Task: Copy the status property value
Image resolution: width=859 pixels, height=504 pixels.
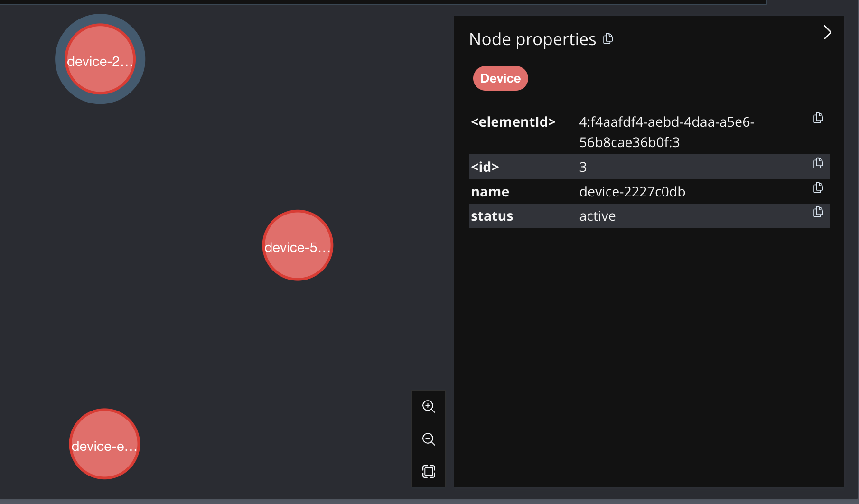Action: [818, 212]
